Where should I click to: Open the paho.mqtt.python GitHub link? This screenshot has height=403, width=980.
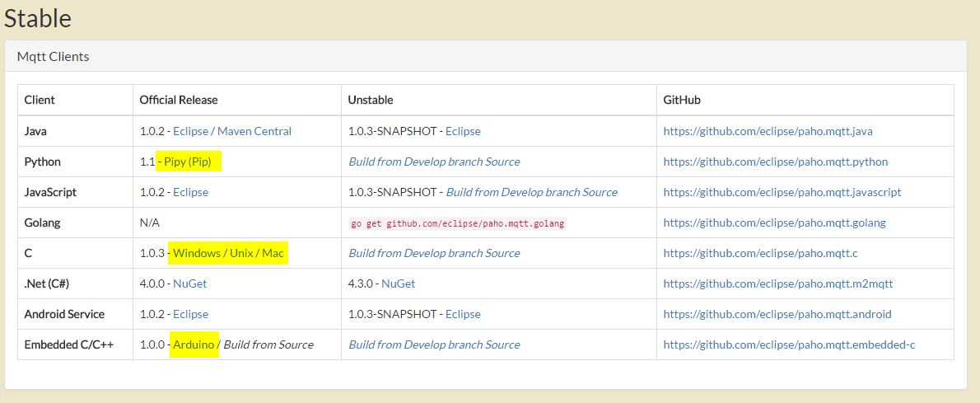tap(775, 162)
